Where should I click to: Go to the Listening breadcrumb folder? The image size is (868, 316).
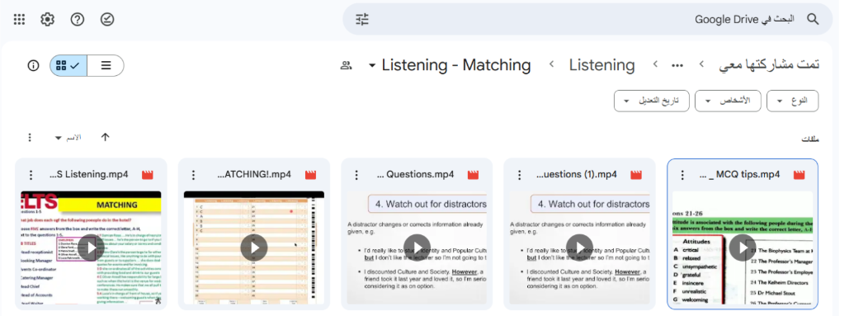(601, 64)
